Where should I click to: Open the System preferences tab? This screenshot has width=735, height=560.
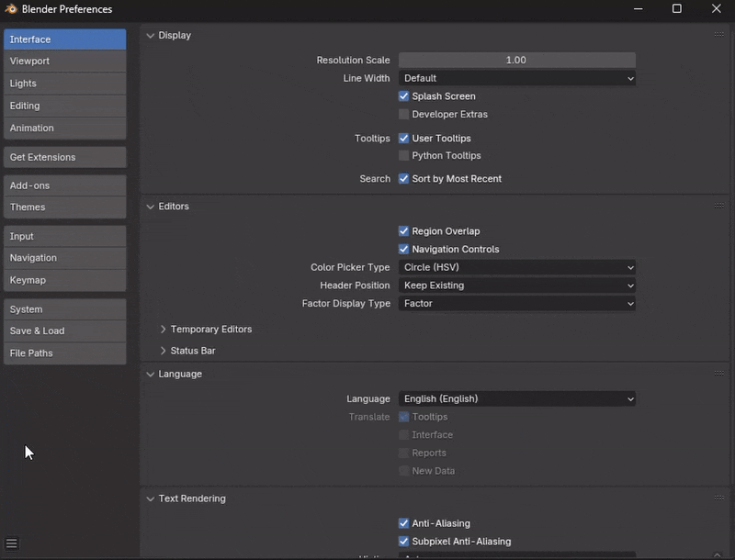click(64, 309)
